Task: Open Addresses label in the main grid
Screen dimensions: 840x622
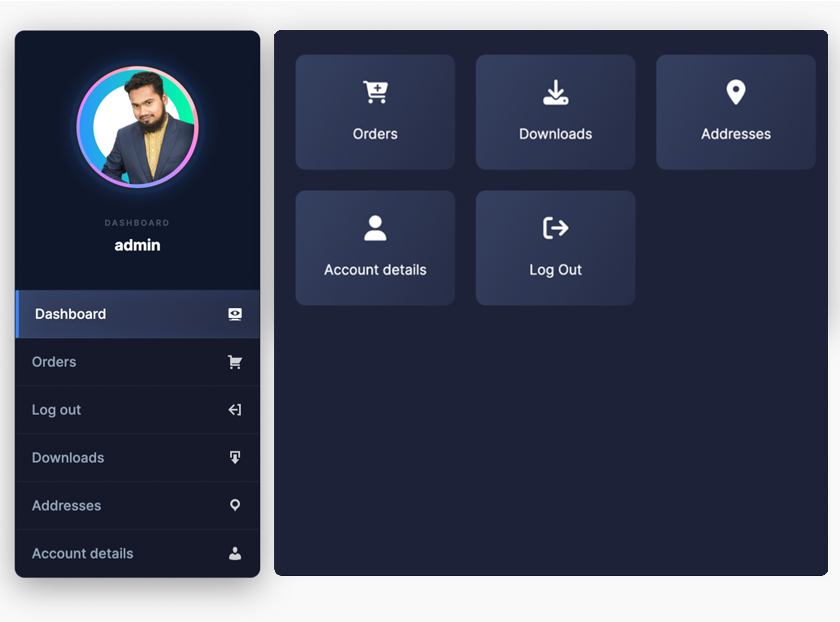Action: (736, 134)
